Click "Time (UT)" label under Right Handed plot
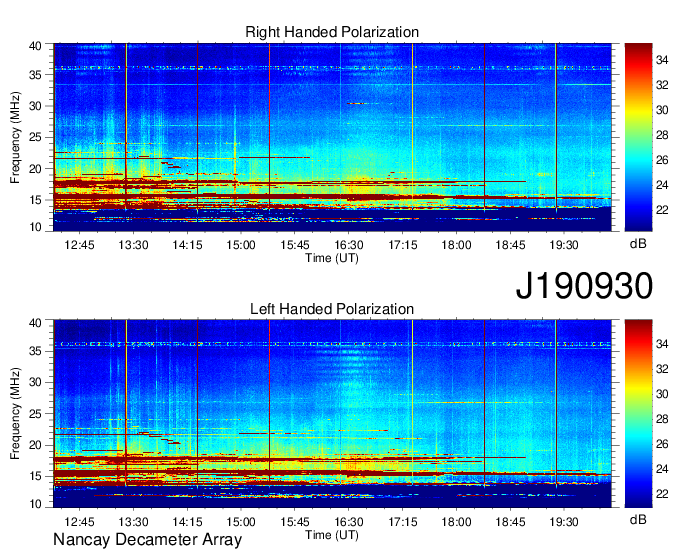Image resolution: width=680 pixels, height=552 pixels. tap(332, 258)
